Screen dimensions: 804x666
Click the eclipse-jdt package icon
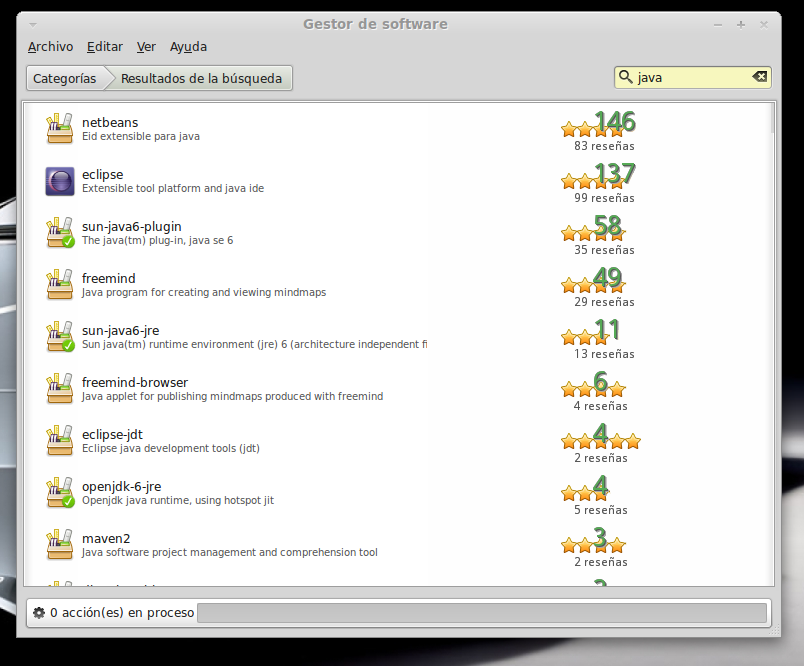[x=59, y=440]
